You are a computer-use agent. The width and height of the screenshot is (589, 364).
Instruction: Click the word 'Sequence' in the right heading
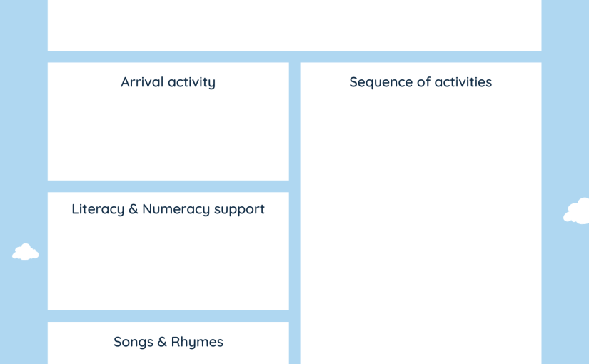(x=378, y=82)
